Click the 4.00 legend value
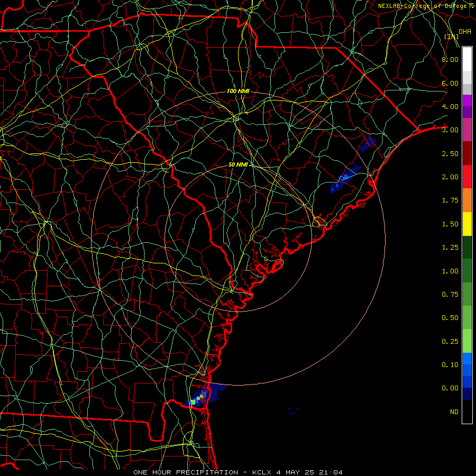The height and width of the screenshot is (476, 476). (x=450, y=106)
